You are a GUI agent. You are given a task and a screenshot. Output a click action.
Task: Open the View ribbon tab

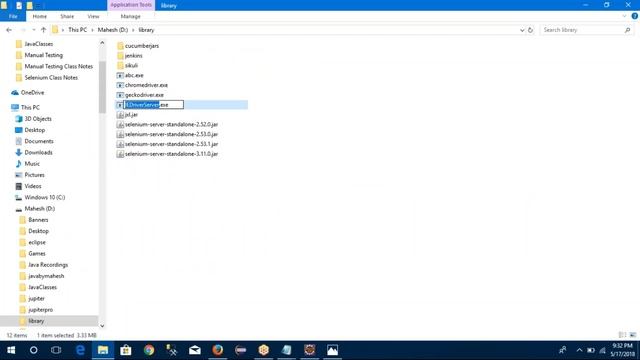93,16
